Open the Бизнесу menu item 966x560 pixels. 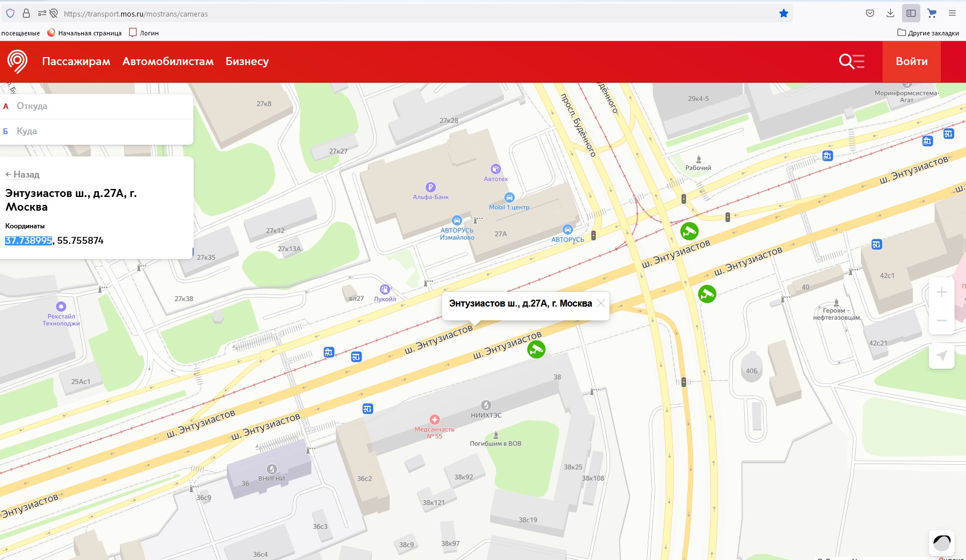click(x=247, y=62)
